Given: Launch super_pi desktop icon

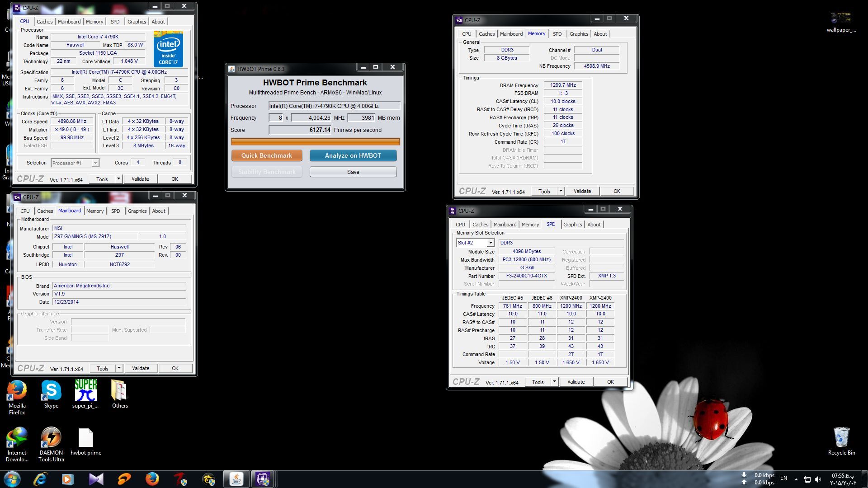Looking at the screenshot, I should point(85,394).
